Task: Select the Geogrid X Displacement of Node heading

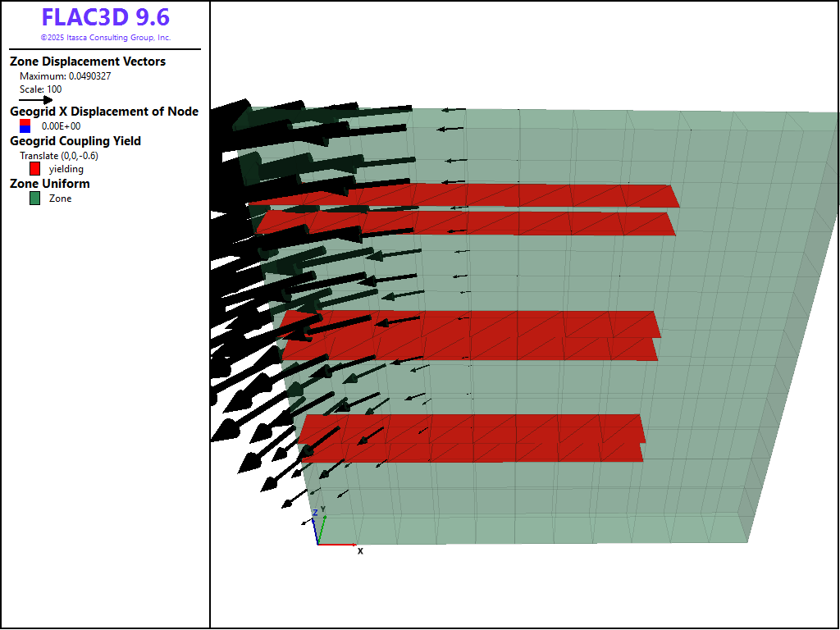Action: click(x=104, y=112)
